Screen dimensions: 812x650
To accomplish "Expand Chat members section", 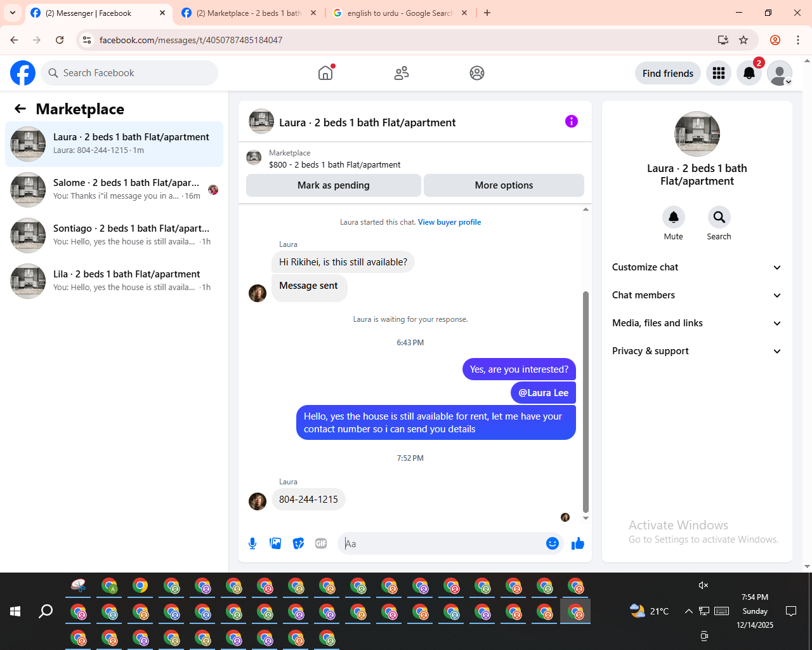I will pos(697,295).
